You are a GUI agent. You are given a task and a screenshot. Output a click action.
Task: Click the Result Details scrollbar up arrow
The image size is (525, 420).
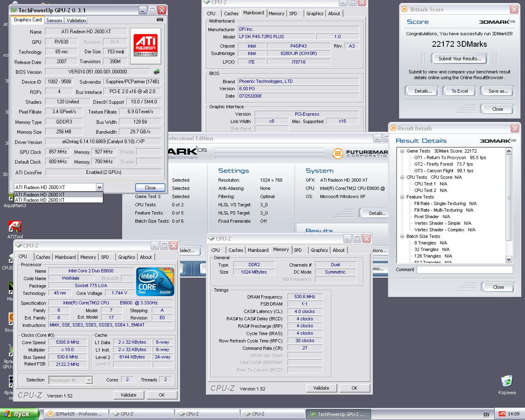(509, 151)
